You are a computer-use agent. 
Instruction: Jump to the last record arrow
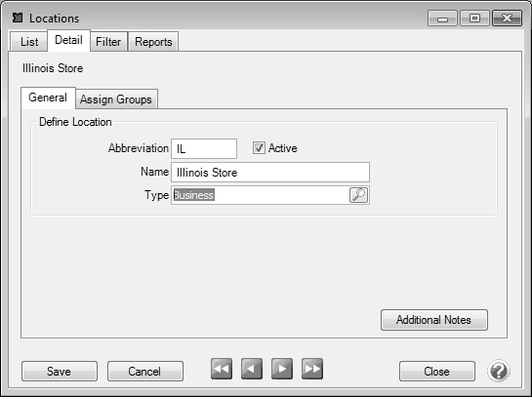click(312, 369)
